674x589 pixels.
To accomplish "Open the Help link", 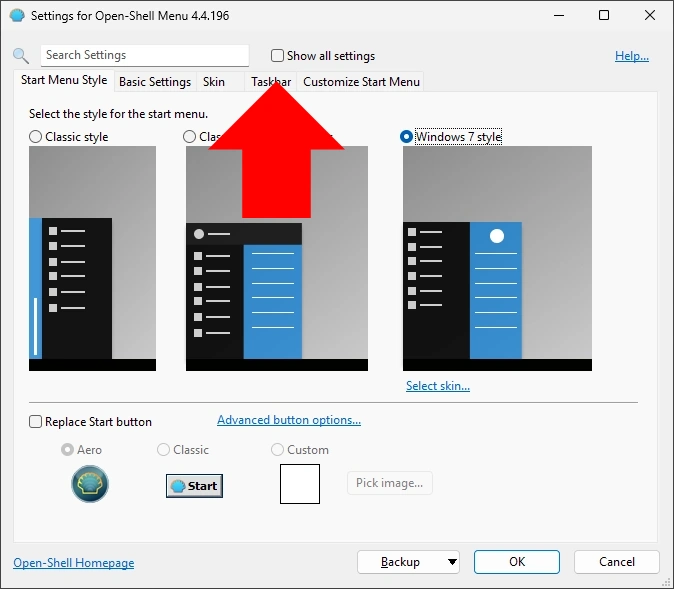I will [631, 56].
